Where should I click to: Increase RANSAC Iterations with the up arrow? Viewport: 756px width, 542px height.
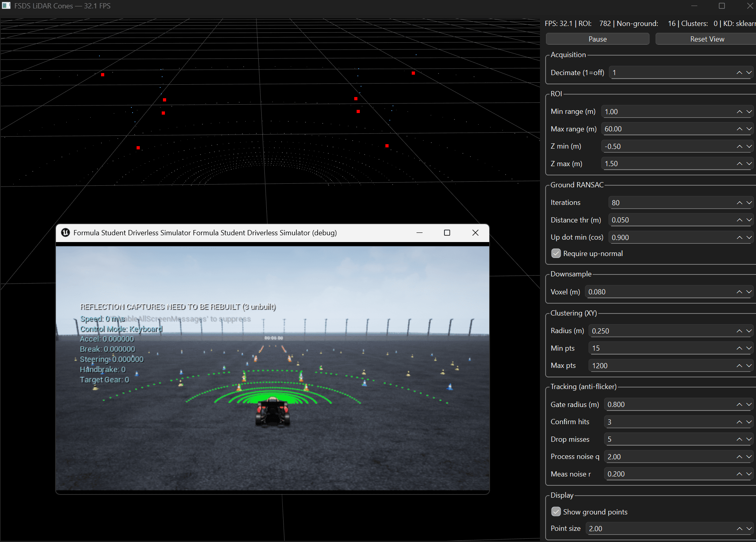pyautogui.click(x=739, y=203)
